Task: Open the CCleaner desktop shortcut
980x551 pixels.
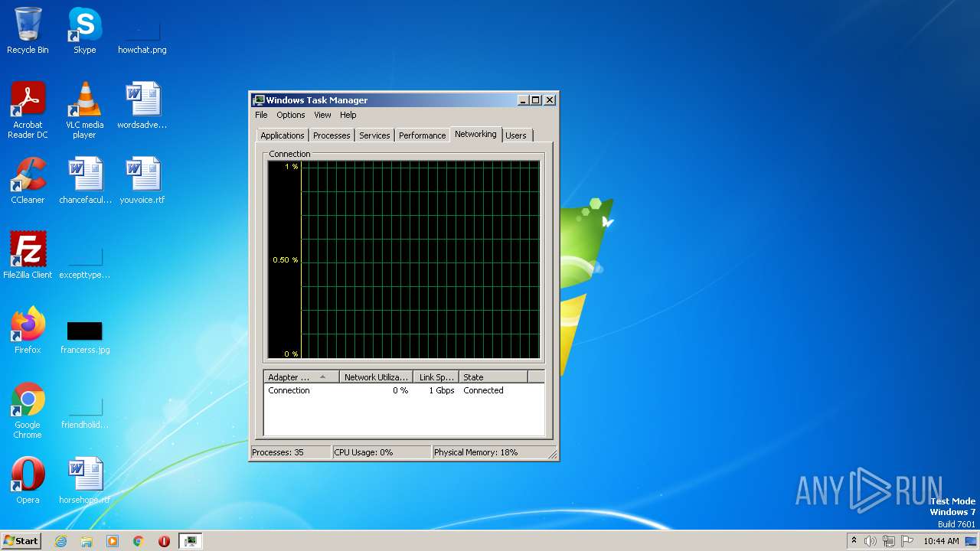Action: click(28, 181)
